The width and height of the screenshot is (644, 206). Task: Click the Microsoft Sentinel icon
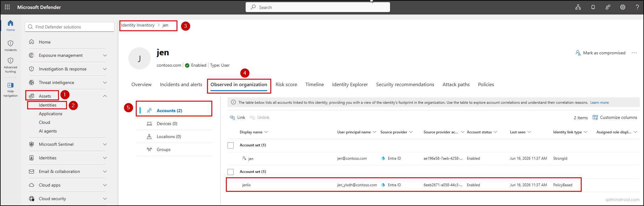click(x=31, y=144)
